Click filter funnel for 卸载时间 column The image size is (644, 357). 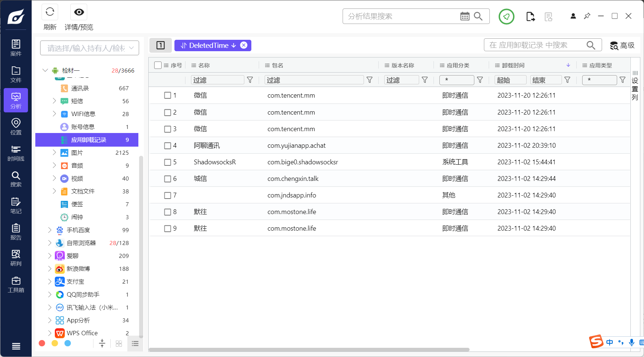tap(567, 80)
